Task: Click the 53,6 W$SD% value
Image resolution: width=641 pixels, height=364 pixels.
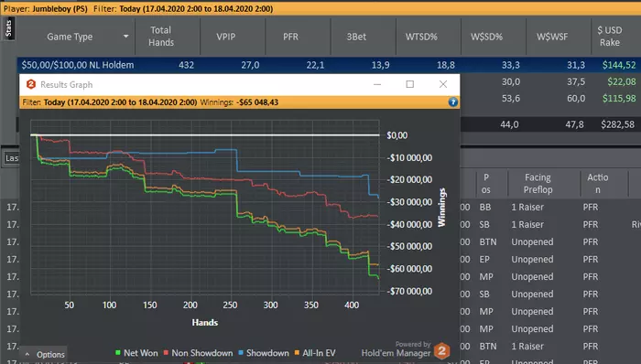Action: (x=511, y=99)
